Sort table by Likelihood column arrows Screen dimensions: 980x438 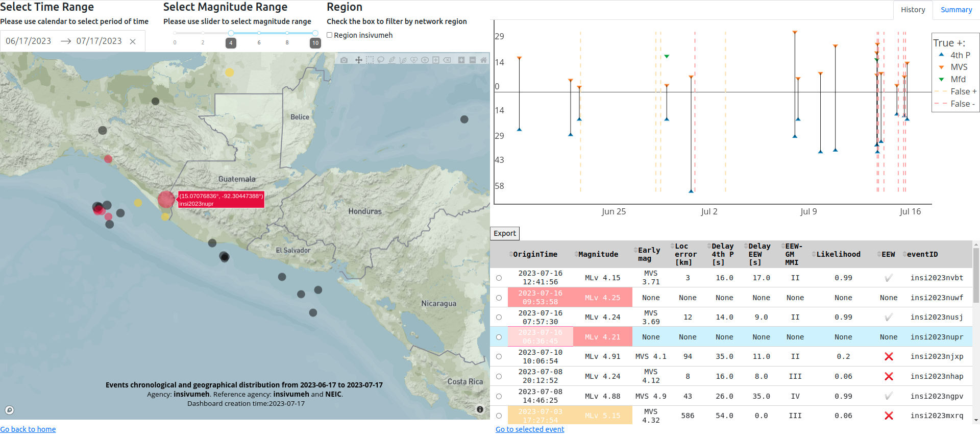pos(814,254)
